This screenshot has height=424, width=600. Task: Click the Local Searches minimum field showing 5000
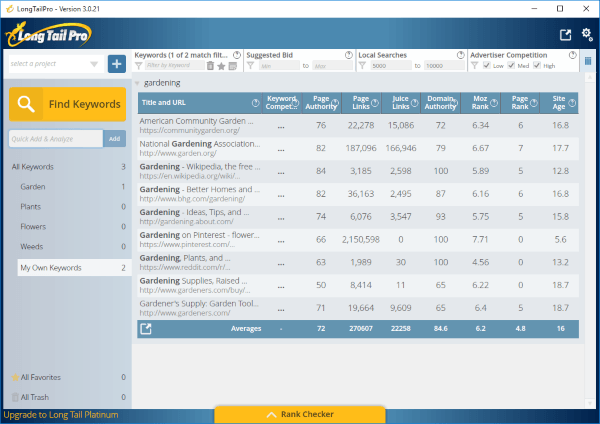[x=391, y=66]
